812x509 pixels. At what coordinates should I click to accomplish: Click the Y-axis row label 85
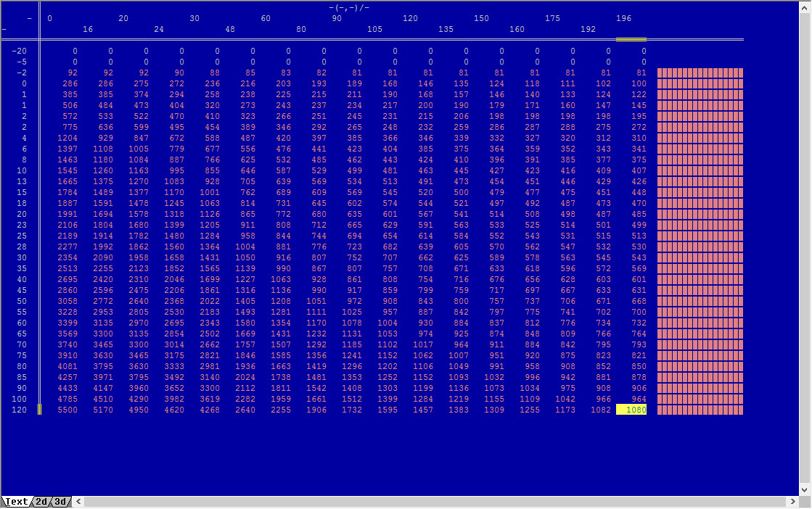coord(21,378)
